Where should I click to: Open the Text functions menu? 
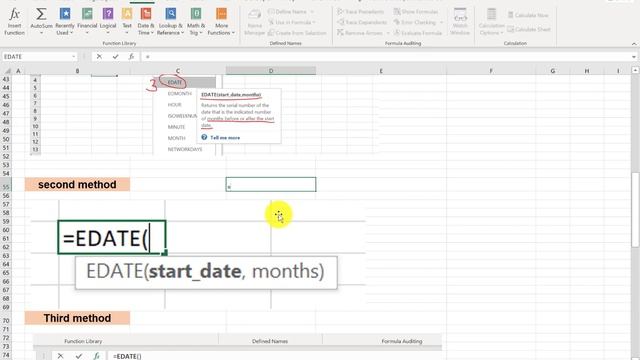coord(127,22)
